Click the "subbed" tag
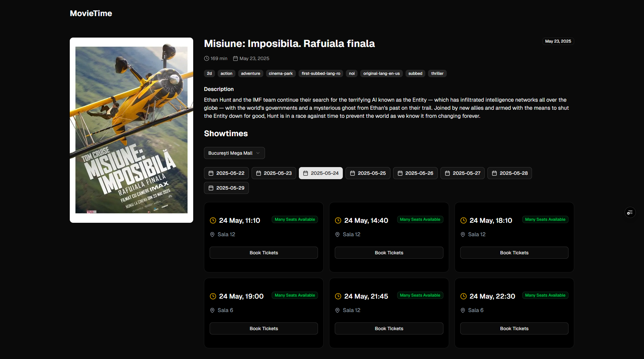The height and width of the screenshot is (359, 644). pyautogui.click(x=415, y=73)
